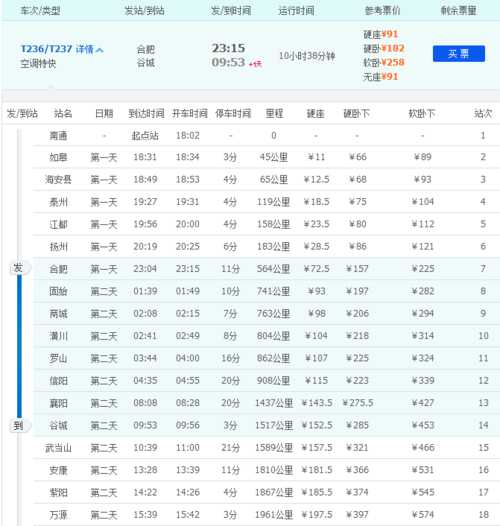Viewport: 500px width, 526px height.
Task: Click the 起点站 origin label
Action: tap(145, 136)
